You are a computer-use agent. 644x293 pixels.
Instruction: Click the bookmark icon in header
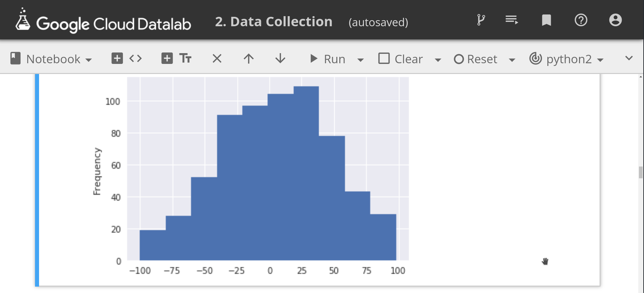[546, 20]
